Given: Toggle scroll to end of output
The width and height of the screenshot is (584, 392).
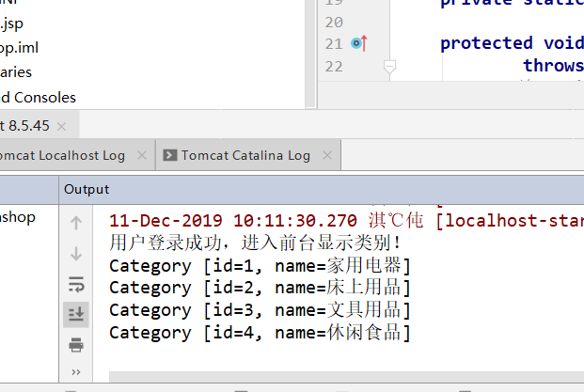Looking at the screenshot, I should point(76,315).
